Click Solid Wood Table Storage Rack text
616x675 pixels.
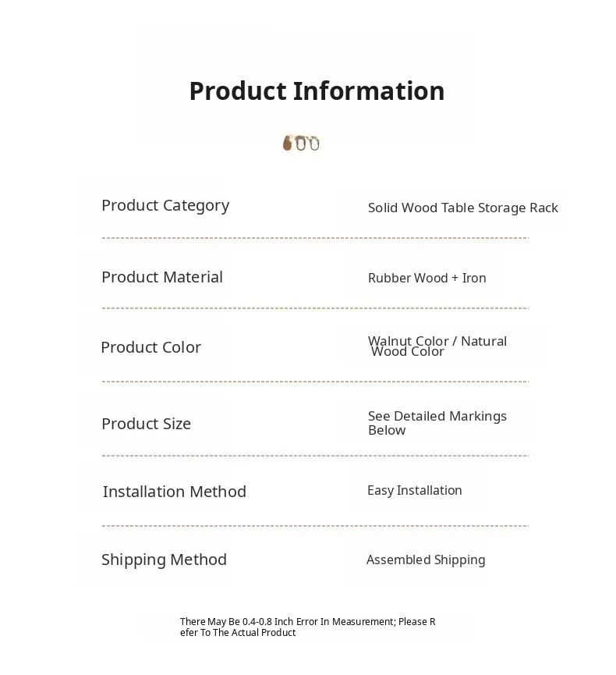463,208
